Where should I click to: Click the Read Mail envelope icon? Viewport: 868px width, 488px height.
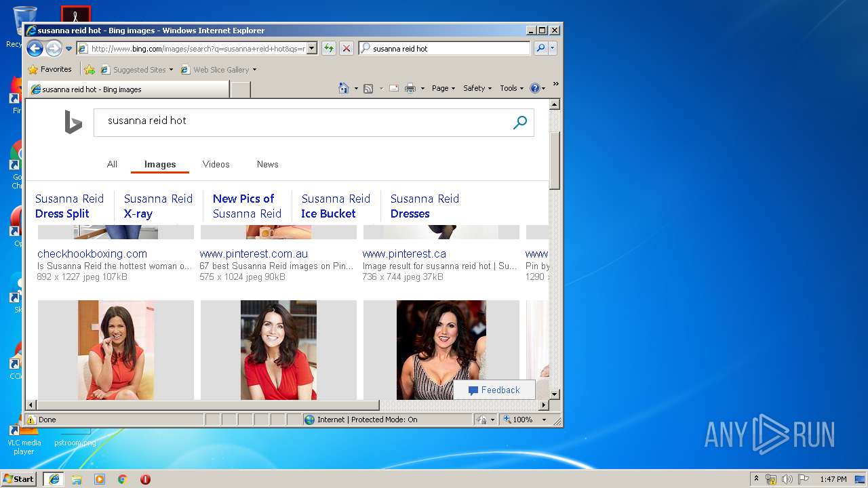393,88
